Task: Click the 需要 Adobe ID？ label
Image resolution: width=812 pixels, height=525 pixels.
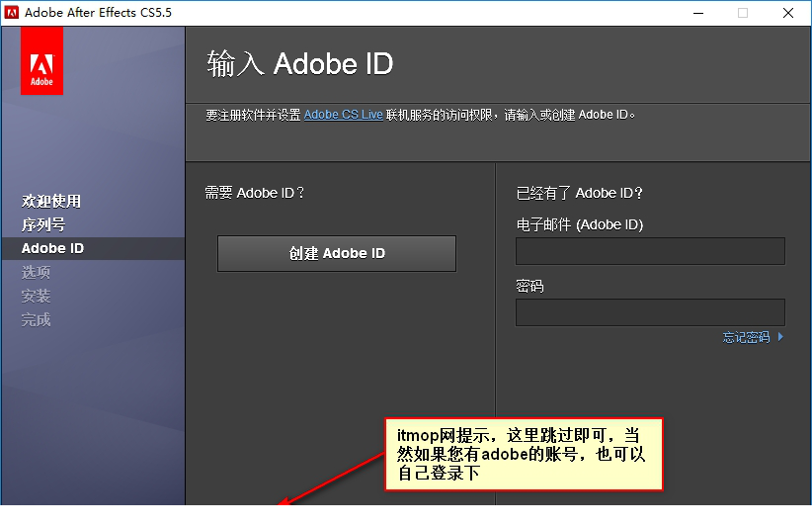Action: pyautogui.click(x=254, y=193)
